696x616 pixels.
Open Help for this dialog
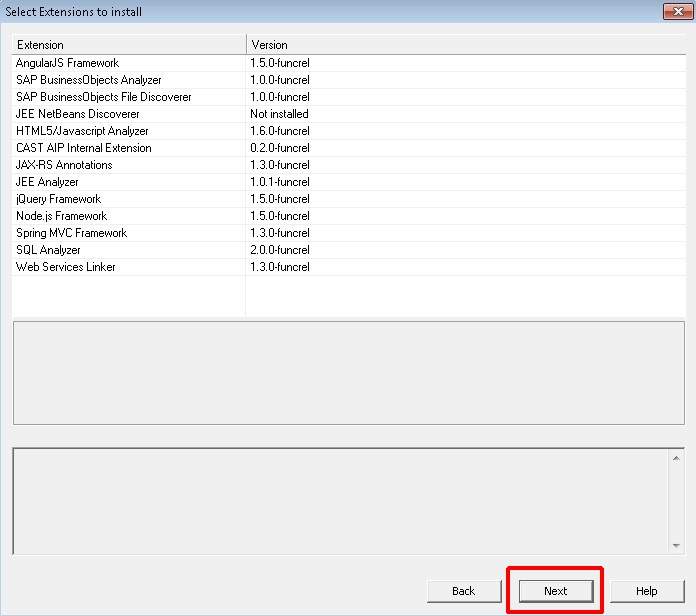647,591
